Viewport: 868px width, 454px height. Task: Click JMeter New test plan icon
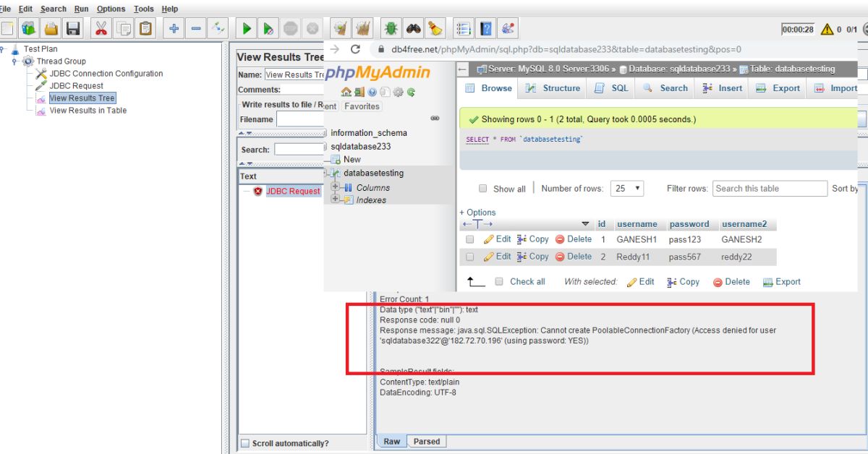[8, 28]
